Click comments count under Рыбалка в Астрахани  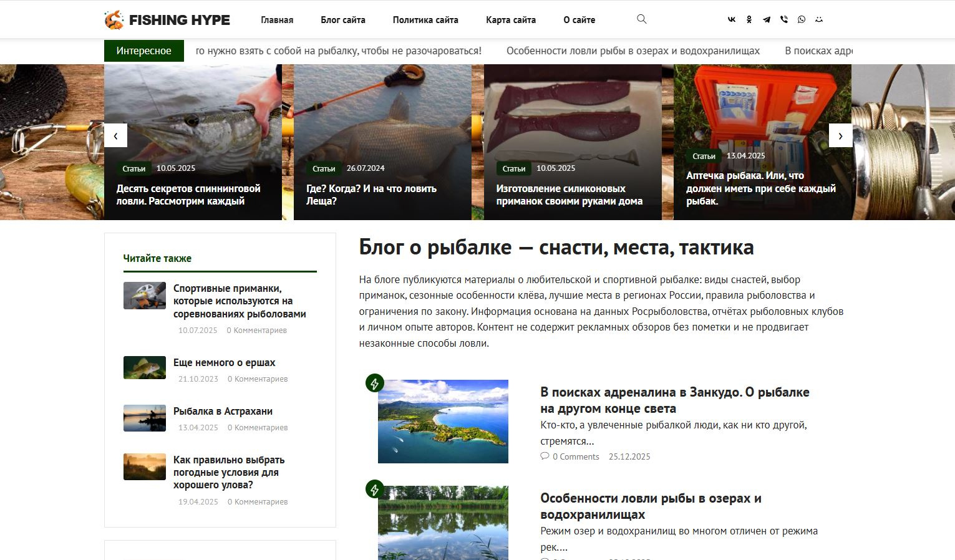[x=258, y=427]
